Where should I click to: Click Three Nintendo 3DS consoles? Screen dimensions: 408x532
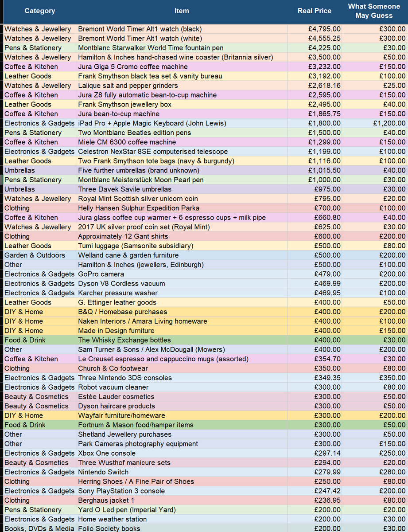[182, 378]
